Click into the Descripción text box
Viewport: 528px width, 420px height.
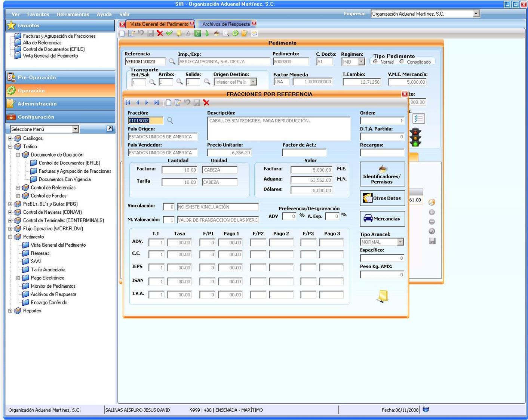click(x=279, y=128)
